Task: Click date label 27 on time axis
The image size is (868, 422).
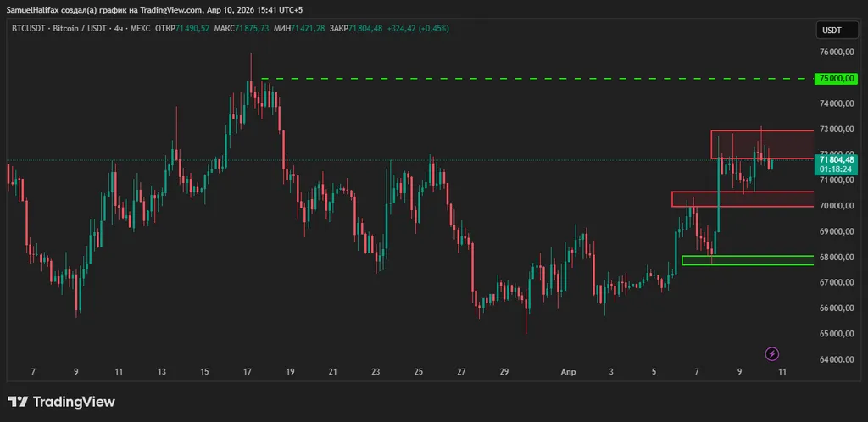Action: point(461,372)
